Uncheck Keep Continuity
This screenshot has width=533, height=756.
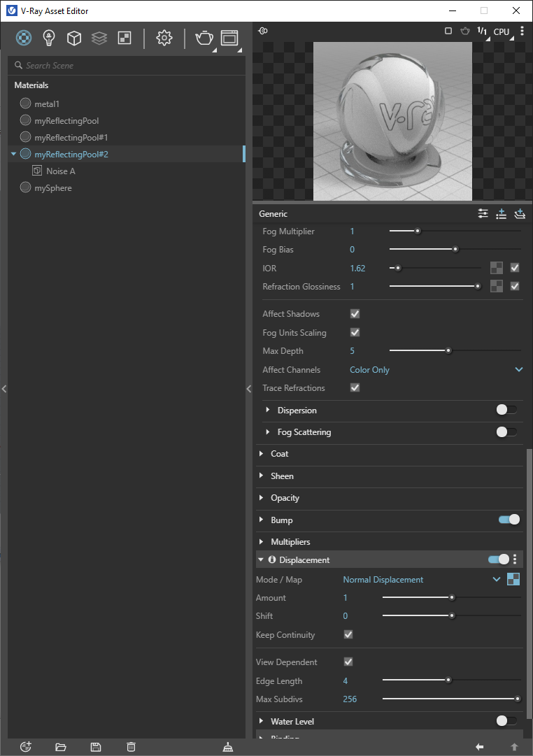pos(348,634)
